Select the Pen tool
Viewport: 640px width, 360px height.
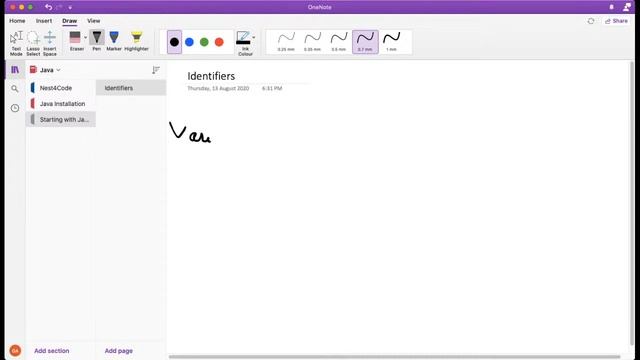[x=97, y=41]
